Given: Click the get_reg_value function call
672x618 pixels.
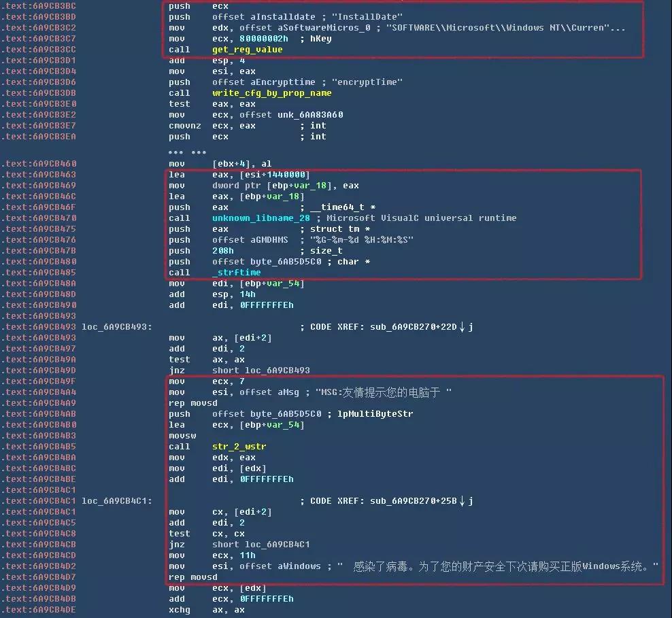Looking at the screenshot, I should (x=248, y=50).
